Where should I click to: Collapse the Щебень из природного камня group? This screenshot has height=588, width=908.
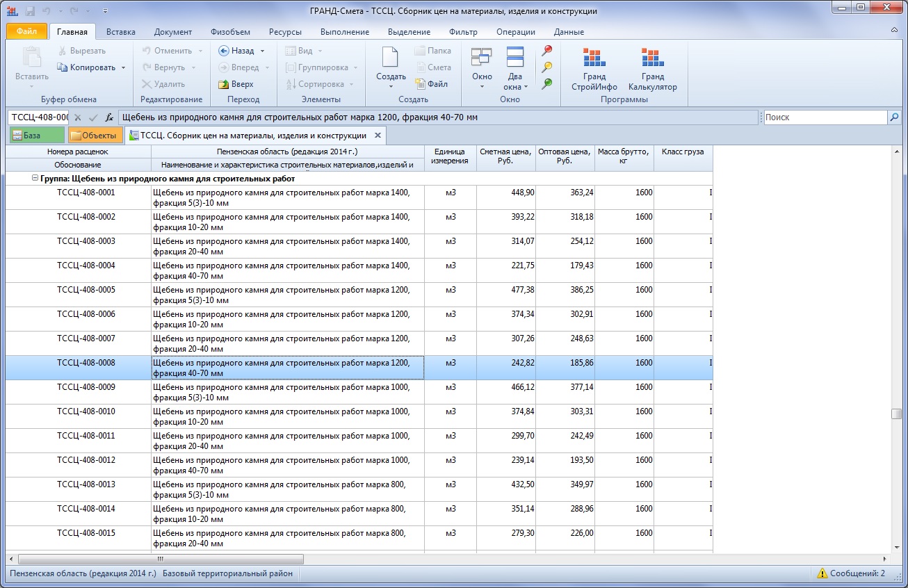(x=35, y=179)
